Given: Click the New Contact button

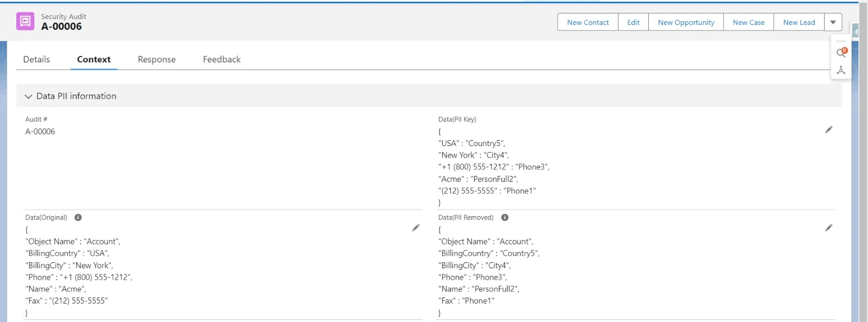Looking at the screenshot, I should [588, 22].
